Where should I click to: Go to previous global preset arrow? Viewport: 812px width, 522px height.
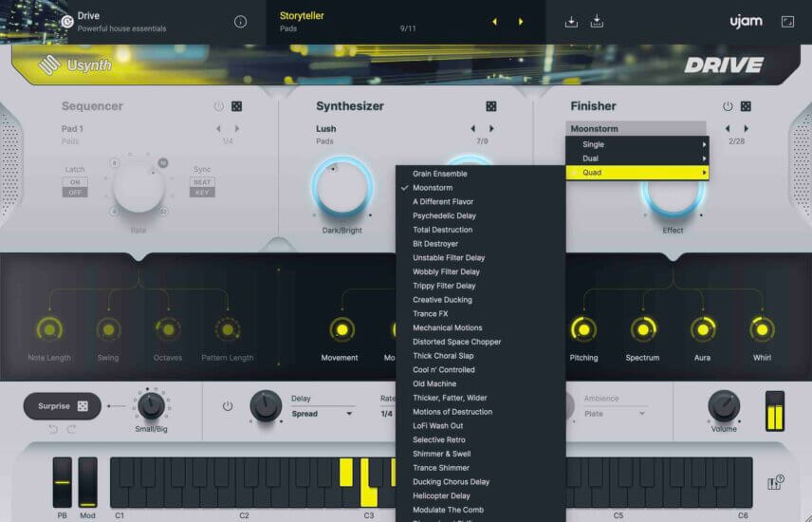(x=494, y=22)
